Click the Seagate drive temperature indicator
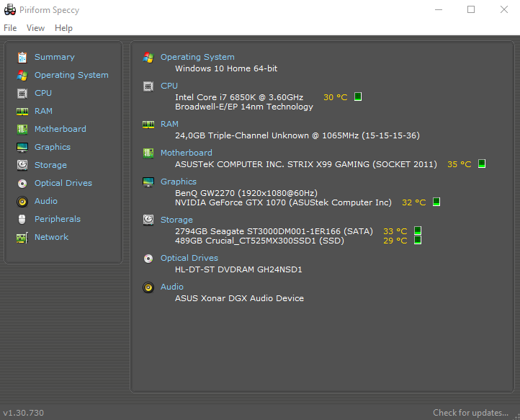520x420 pixels. click(x=417, y=231)
